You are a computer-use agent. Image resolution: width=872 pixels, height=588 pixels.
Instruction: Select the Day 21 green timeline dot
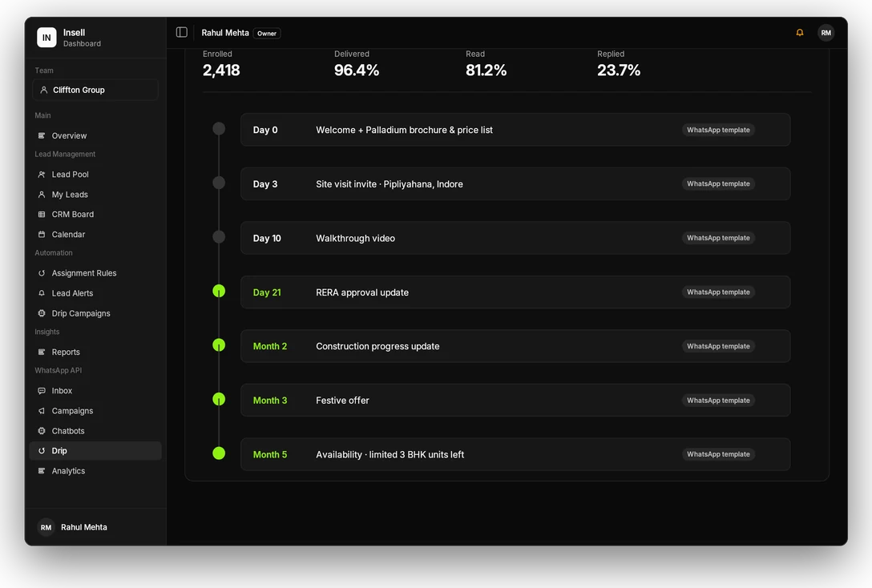(219, 292)
